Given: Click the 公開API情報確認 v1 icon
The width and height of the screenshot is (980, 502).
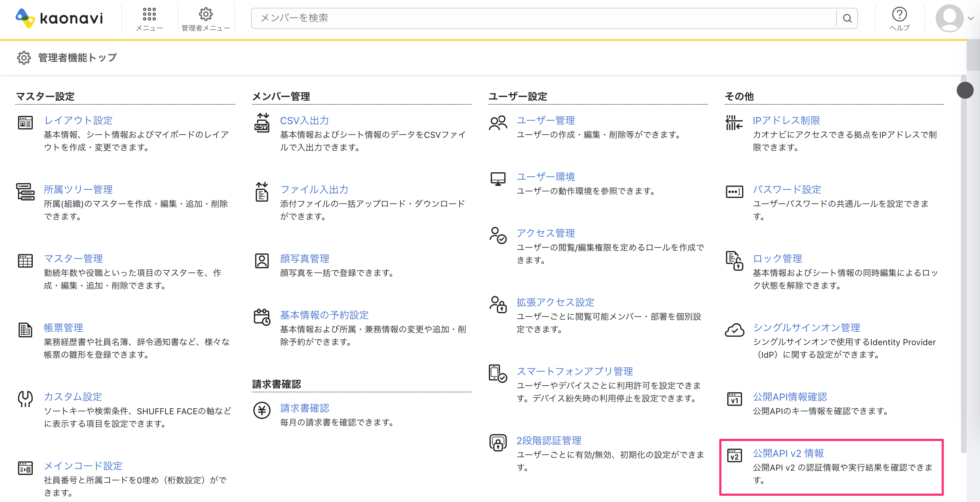Looking at the screenshot, I should pos(734,399).
